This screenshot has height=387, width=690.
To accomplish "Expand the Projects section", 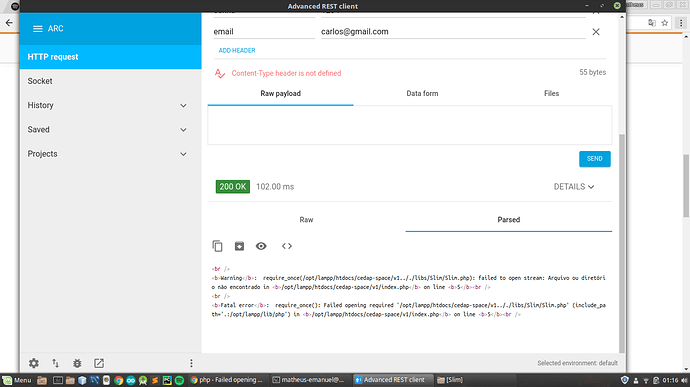I will click(x=183, y=154).
